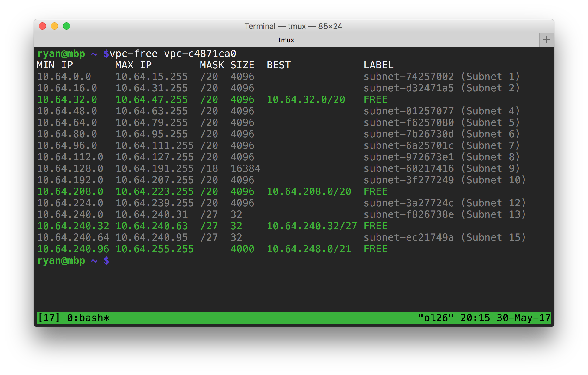588x375 pixels.
Task: Click the 10.64.240.32/27 best CIDR text
Action: pos(312,226)
